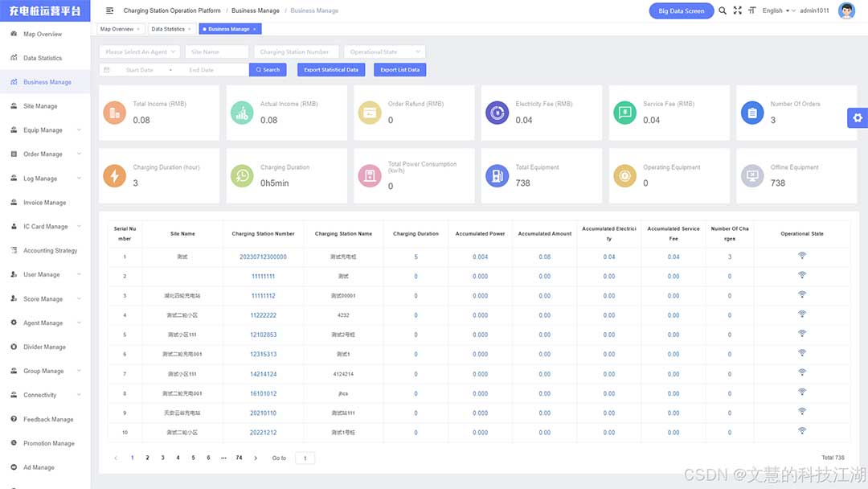
Task: Click the Total Power Consumption pink icon
Action: coord(370,176)
